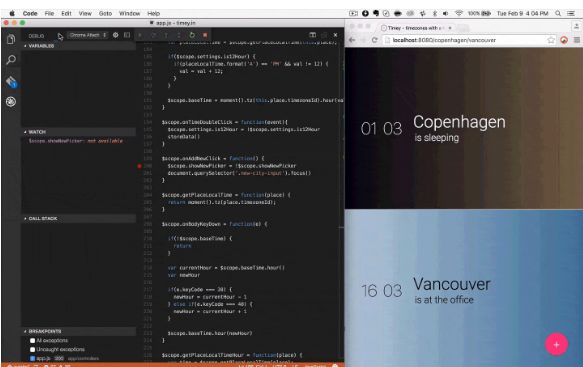This screenshot has width=583, height=367.
Task: Toggle the red breakpoint dot in gutter
Action: click(139, 166)
